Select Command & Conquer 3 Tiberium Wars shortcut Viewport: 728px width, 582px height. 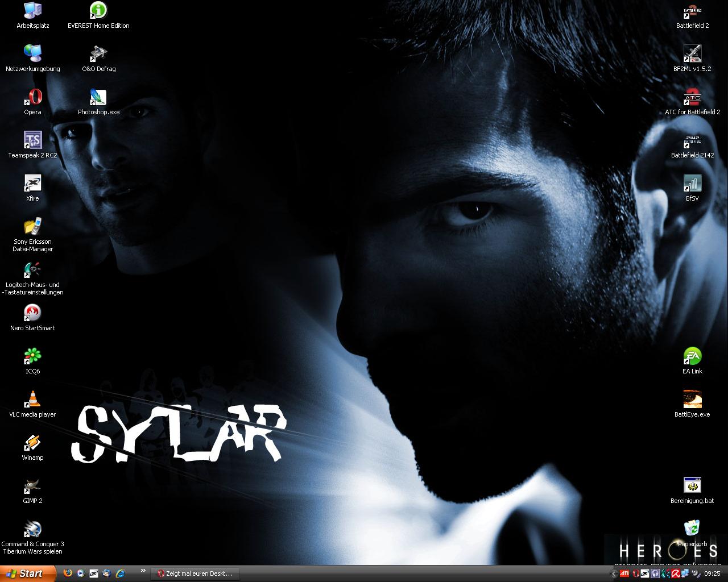click(32, 537)
